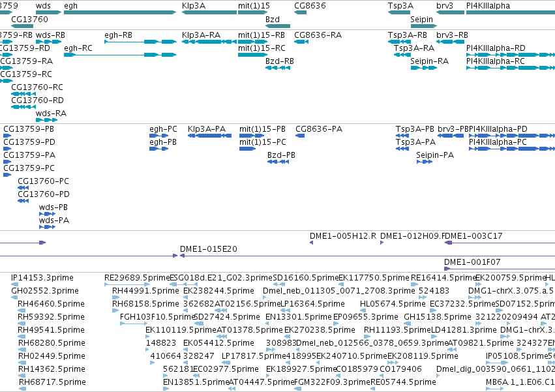The width and height of the screenshot is (555, 392).
Task: Click the egh gene label
Action: point(71,6)
